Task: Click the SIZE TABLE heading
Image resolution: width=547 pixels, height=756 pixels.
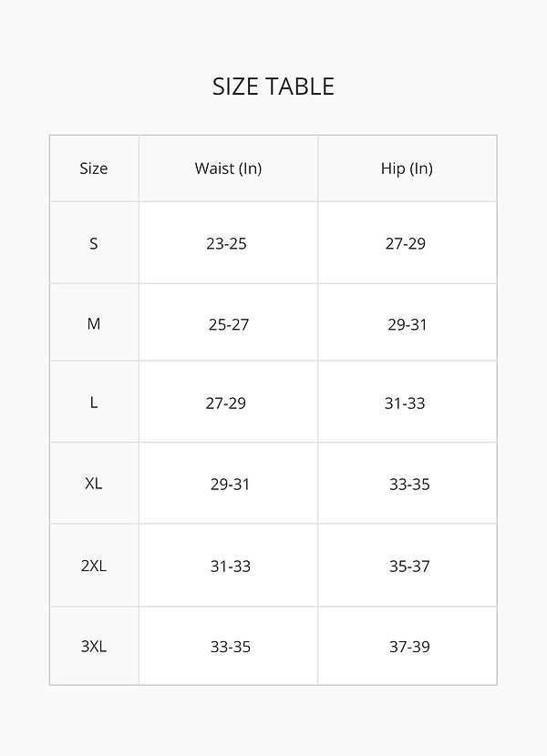Action: (273, 87)
